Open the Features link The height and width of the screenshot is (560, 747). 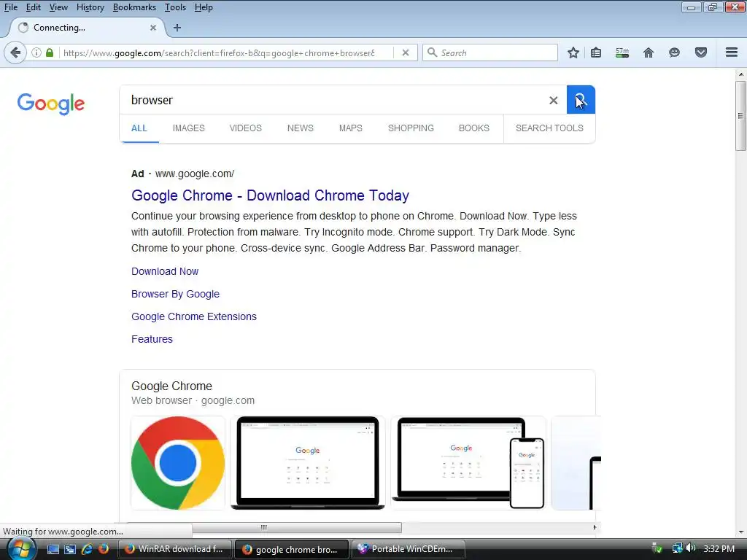pyautogui.click(x=152, y=339)
